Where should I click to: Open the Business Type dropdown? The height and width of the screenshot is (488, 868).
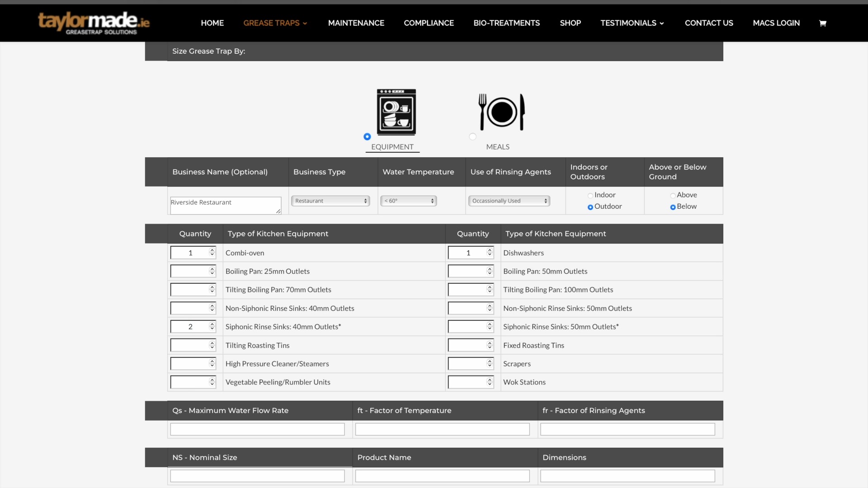pos(330,201)
